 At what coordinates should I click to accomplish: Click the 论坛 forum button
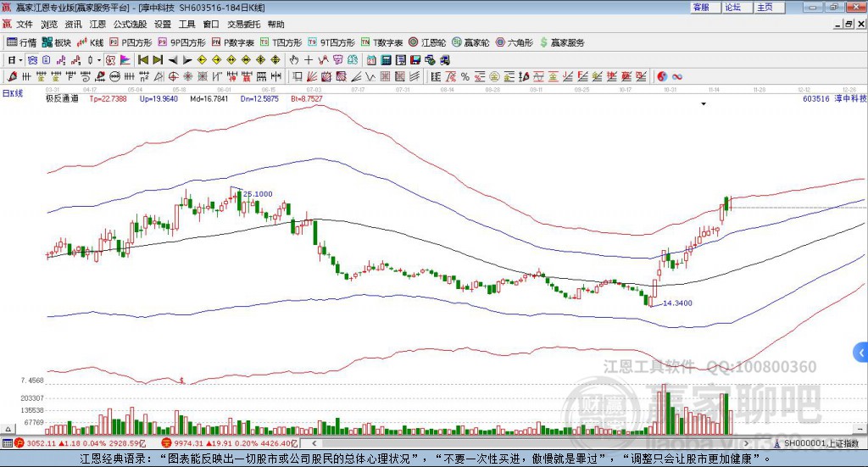click(737, 7)
